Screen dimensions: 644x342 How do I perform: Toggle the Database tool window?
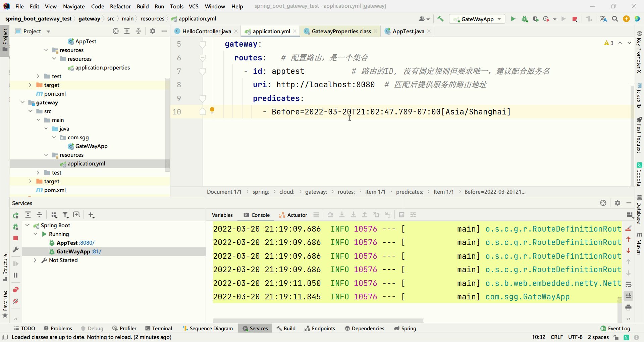pos(639,209)
